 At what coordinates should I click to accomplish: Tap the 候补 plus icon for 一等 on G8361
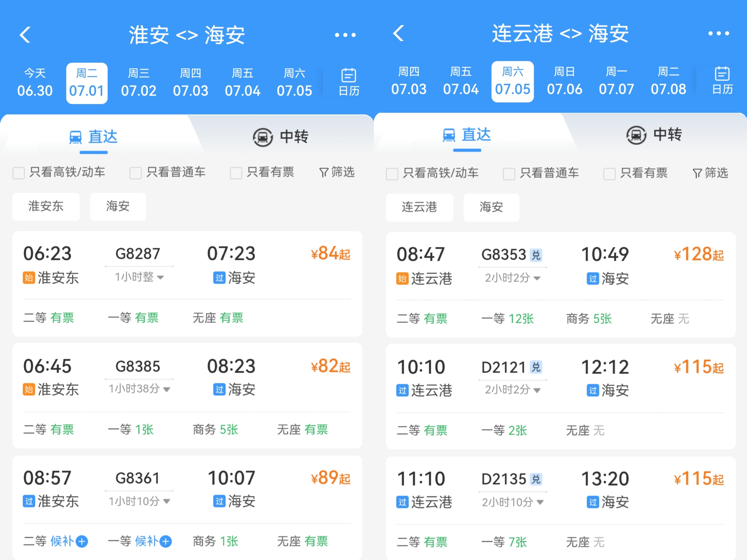[x=165, y=541]
